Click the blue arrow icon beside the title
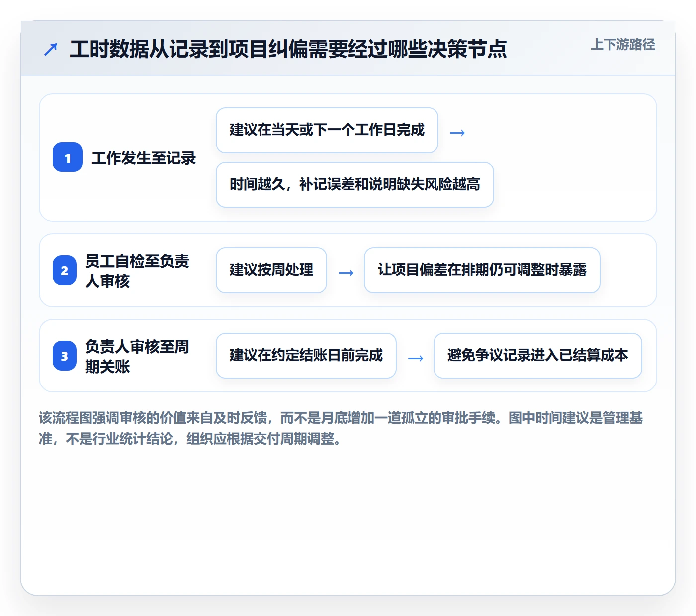Viewport: 696px width, 616px height. pos(51,49)
